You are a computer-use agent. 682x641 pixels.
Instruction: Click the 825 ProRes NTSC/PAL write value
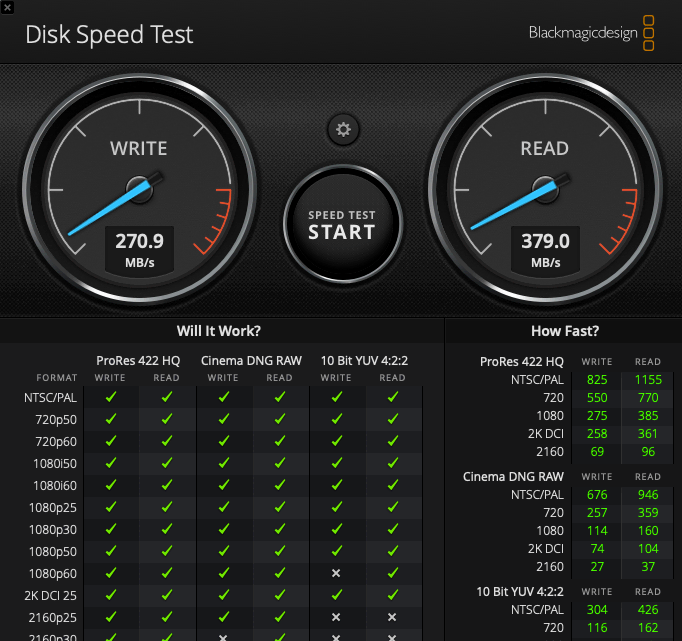coord(597,380)
